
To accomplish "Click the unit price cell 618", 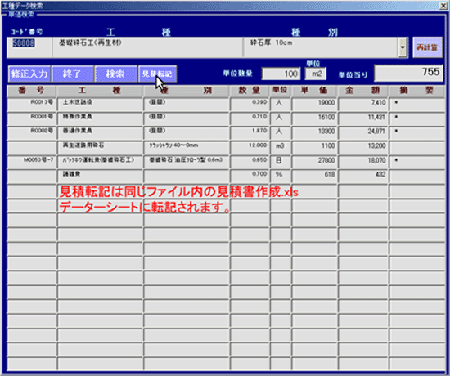I will pos(314,176).
